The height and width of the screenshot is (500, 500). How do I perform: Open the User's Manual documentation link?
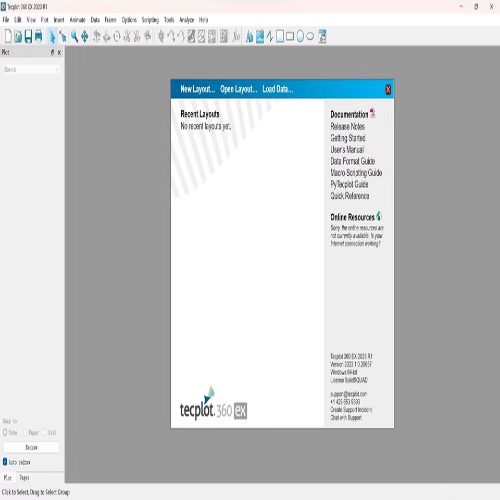point(347,149)
